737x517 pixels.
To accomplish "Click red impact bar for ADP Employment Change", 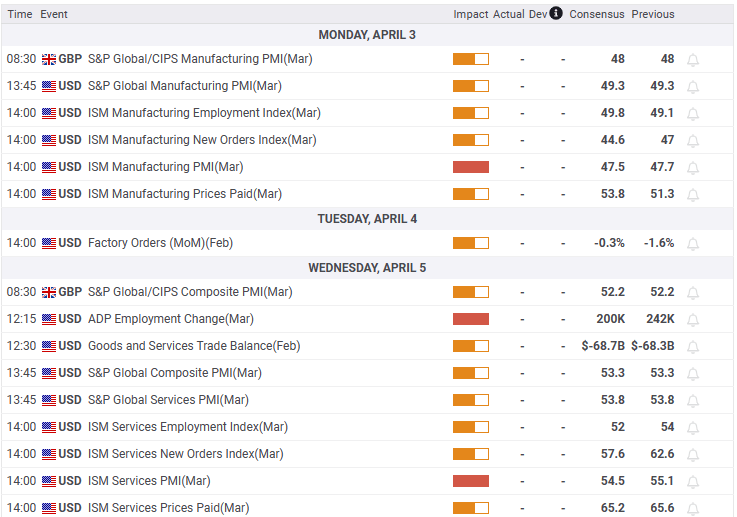I will [x=470, y=319].
